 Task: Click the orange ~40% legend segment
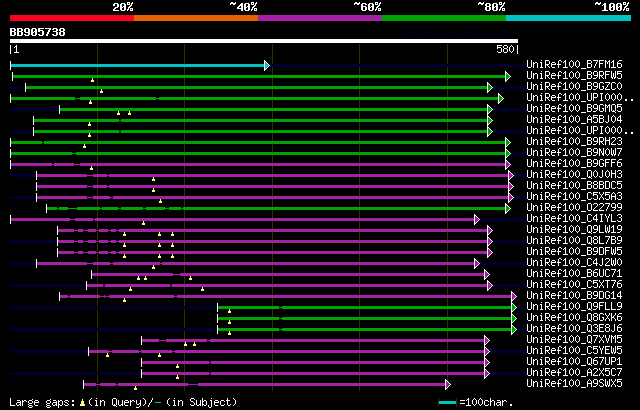[x=196, y=18]
